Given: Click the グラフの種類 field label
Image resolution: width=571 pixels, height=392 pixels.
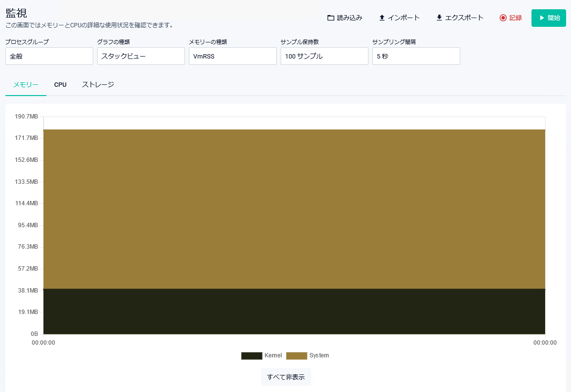Looking at the screenshot, I should coord(114,42).
